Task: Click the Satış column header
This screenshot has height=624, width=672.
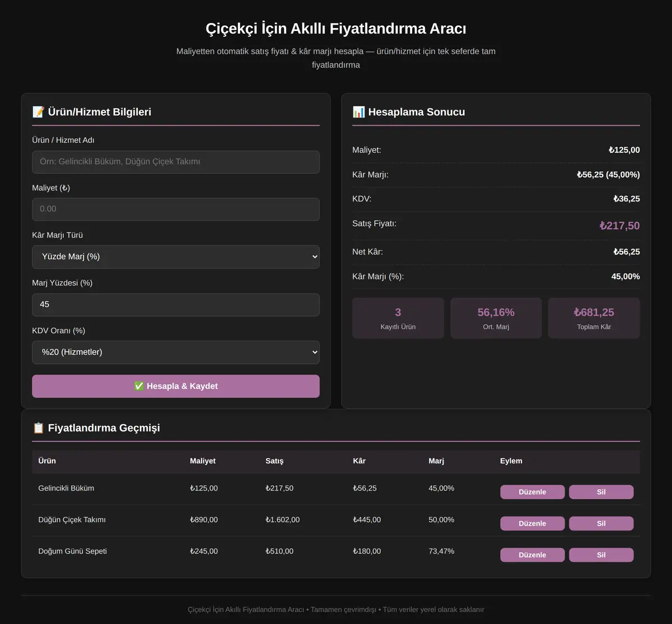Action: point(274,461)
